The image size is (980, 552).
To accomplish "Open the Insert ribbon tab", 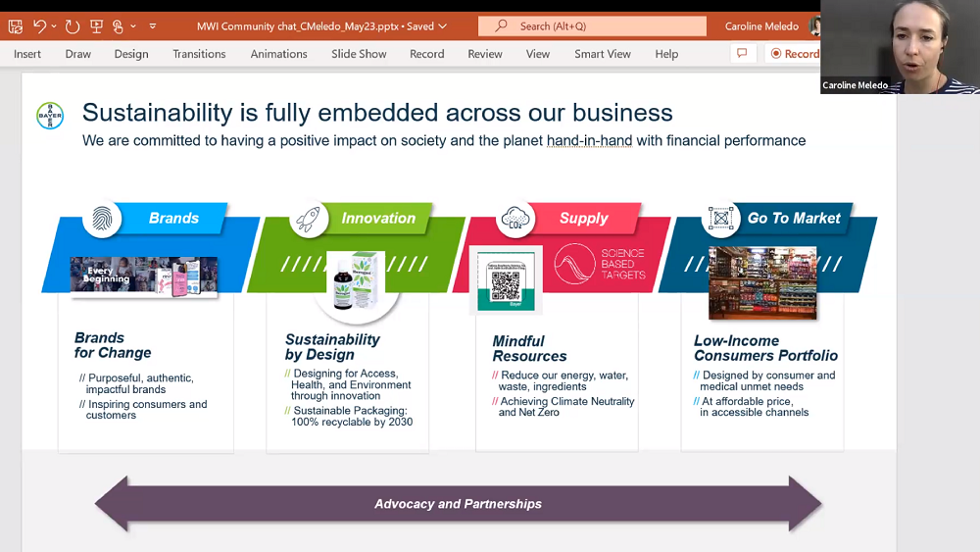I will (x=27, y=54).
